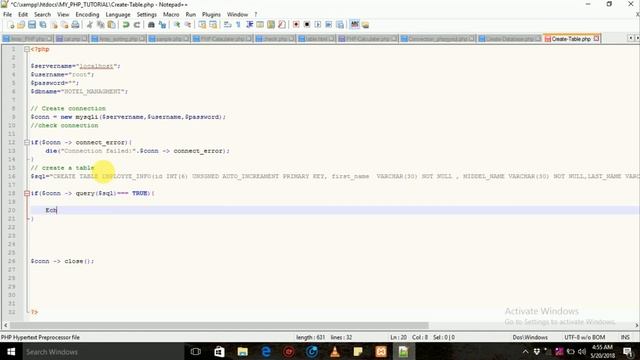Click the Open file toolbar icon

point(21,25)
